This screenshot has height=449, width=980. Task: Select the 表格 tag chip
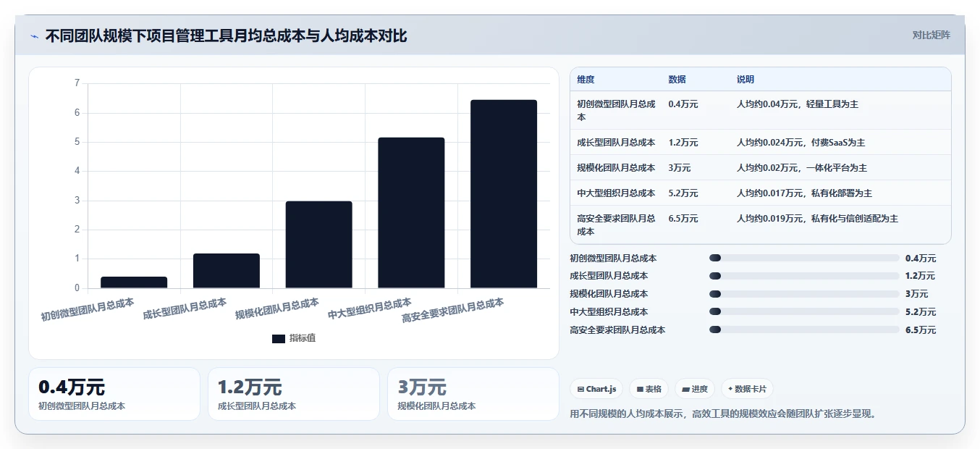[x=649, y=389]
